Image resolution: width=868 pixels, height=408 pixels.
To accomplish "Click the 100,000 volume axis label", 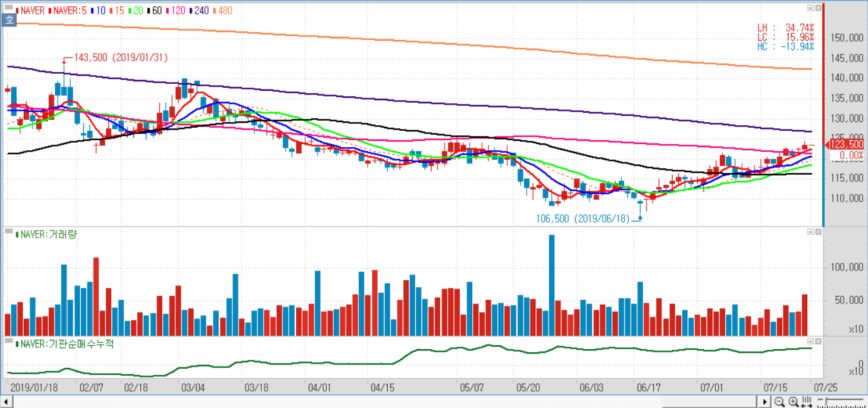I will click(847, 268).
